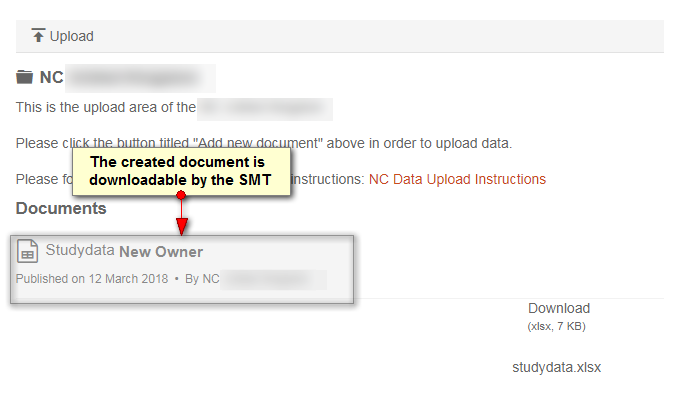Click the blurred name after upload area text
Image resolution: width=673 pixels, height=396 pixels.
coord(265,109)
